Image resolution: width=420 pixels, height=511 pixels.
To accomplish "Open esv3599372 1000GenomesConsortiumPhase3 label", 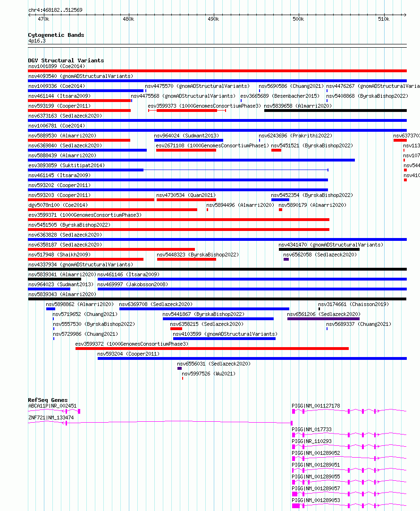I will coord(132,344).
